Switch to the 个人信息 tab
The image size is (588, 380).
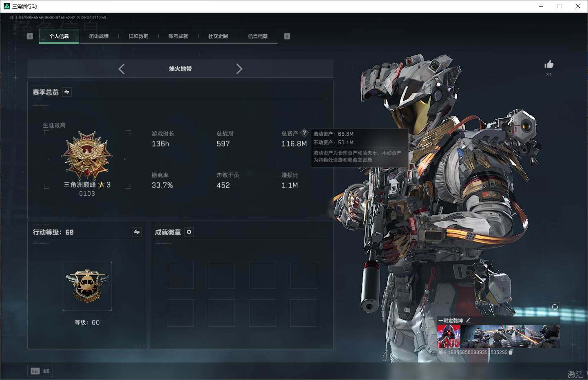point(59,36)
